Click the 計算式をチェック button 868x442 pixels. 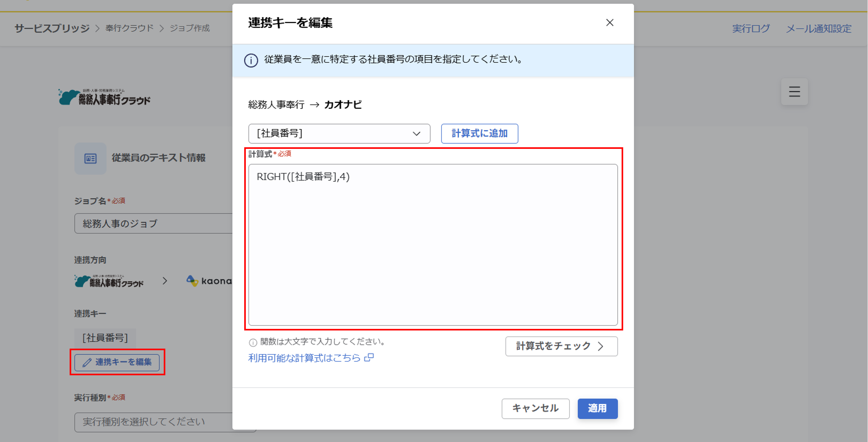tap(561, 346)
